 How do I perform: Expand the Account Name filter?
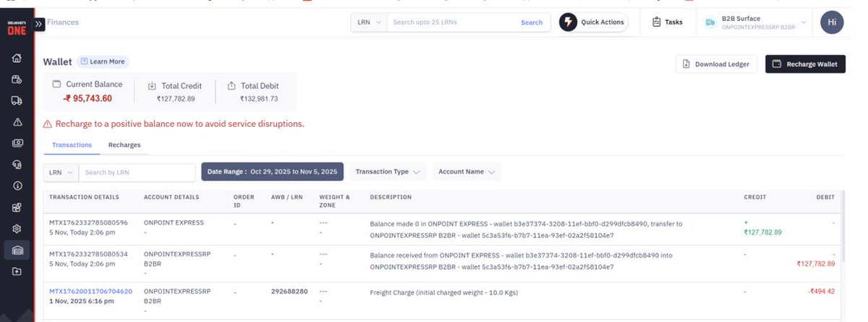467,172
